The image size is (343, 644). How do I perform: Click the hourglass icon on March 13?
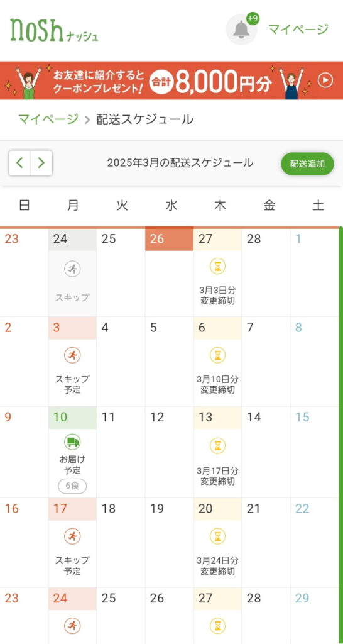tap(218, 446)
